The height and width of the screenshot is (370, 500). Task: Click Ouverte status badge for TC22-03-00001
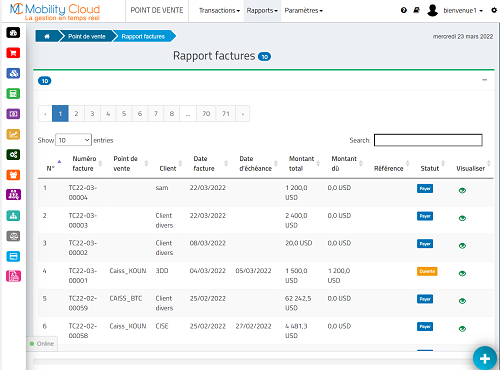click(x=427, y=271)
